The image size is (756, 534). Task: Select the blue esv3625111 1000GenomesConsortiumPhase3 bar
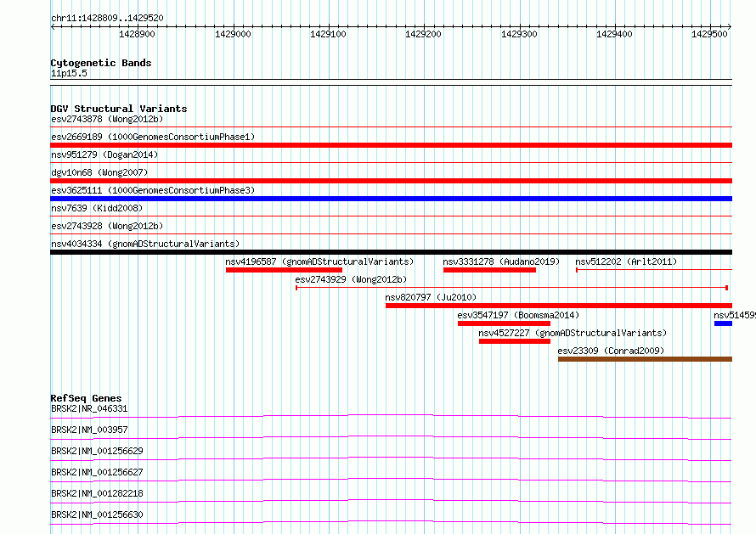(x=391, y=199)
